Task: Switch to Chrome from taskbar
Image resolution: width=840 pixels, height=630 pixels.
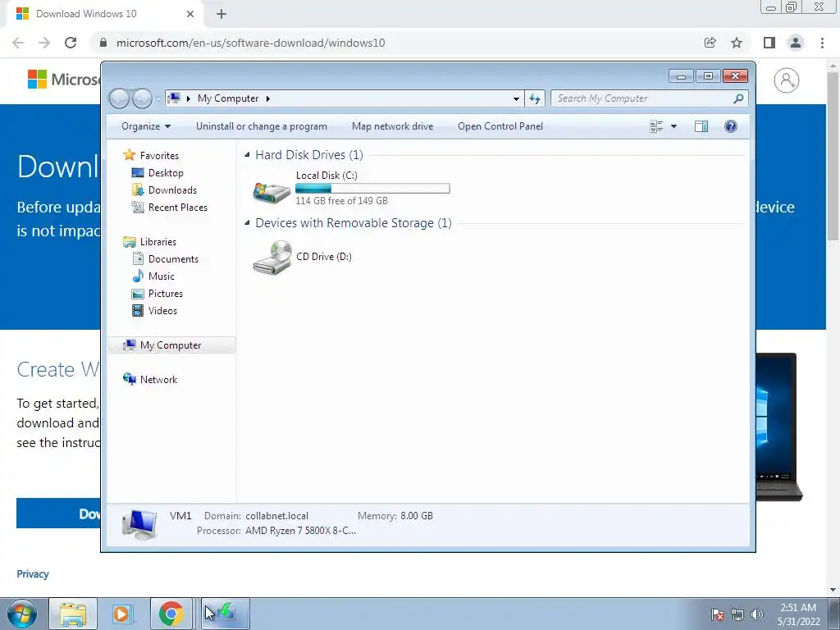Action: (171, 614)
